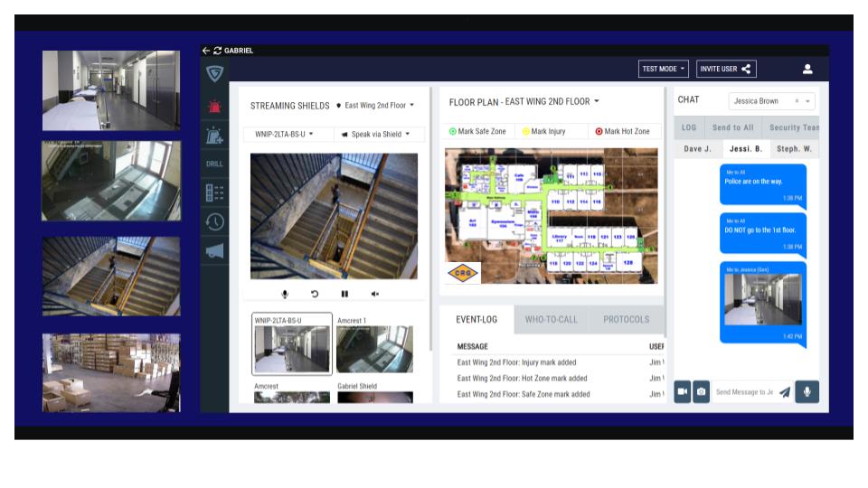Switch to the PROTOCOLS tab

tap(626, 319)
